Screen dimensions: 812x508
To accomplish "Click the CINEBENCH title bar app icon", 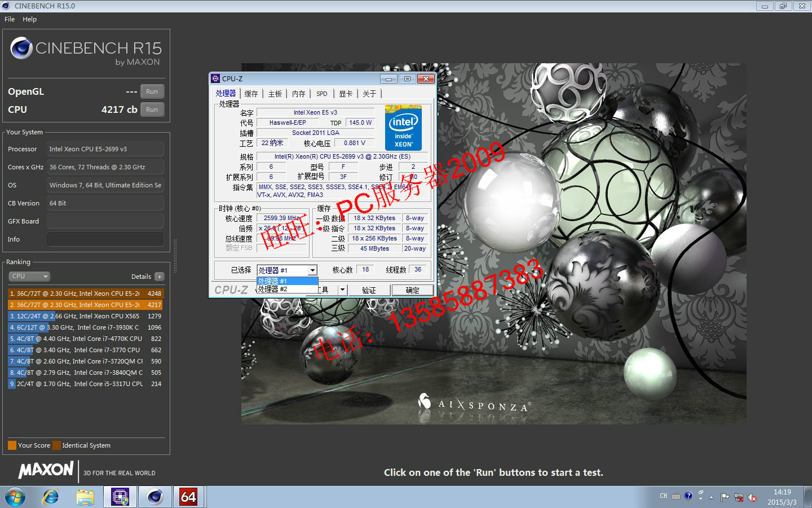I will coord(6,6).
